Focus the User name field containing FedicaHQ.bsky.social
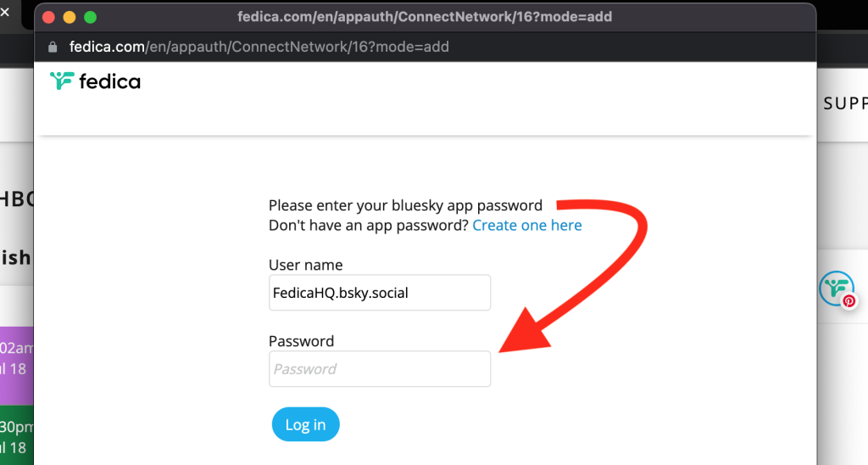This screenshot has width=868, height=465. [x=380, y=293]
